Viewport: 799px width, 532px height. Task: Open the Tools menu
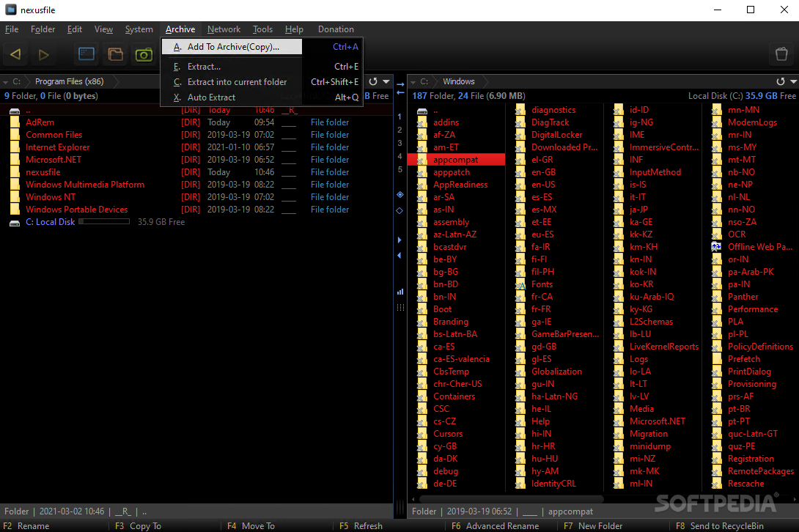(x=262, y=29)
